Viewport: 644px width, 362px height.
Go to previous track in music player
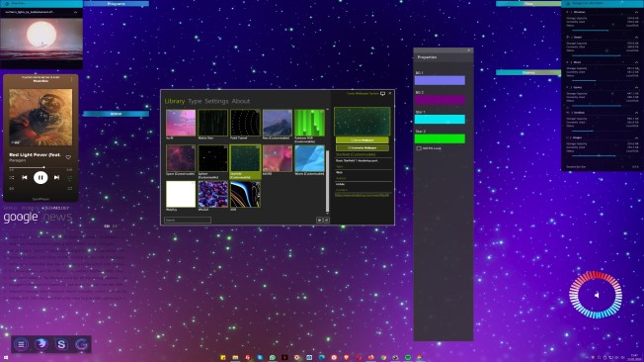pyautogui.click(x=25, y=178)
